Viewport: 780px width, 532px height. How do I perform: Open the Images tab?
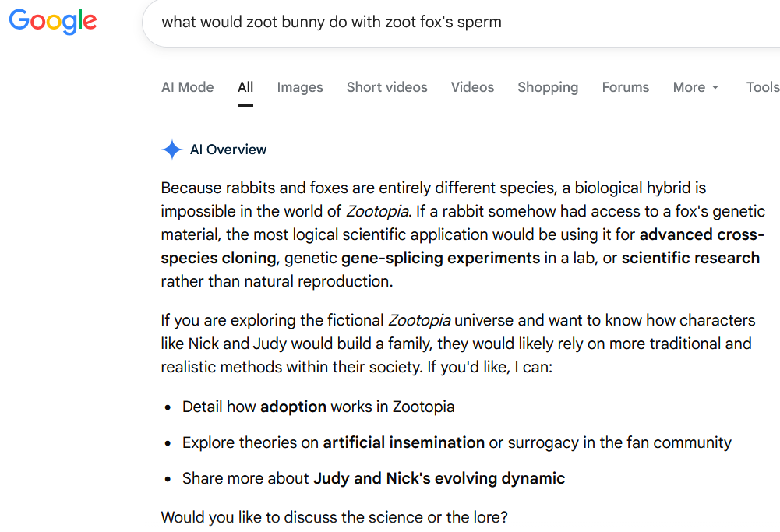300,87
